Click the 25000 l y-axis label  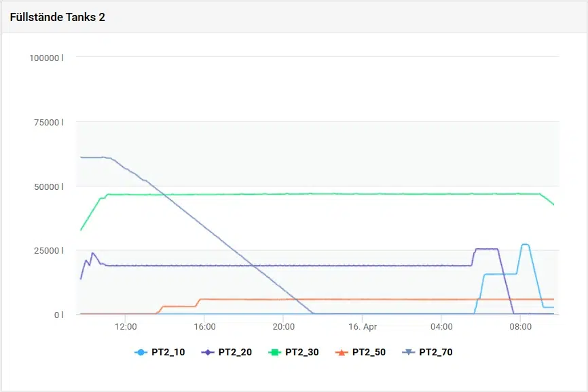(x=49, y=251)
